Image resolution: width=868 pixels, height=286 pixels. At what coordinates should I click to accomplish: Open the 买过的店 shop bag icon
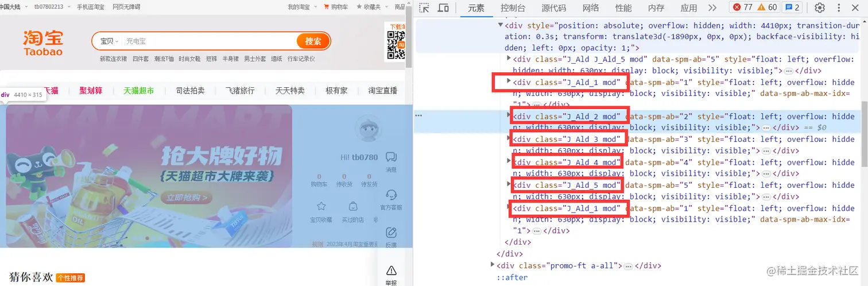click(x=352, y=212)
